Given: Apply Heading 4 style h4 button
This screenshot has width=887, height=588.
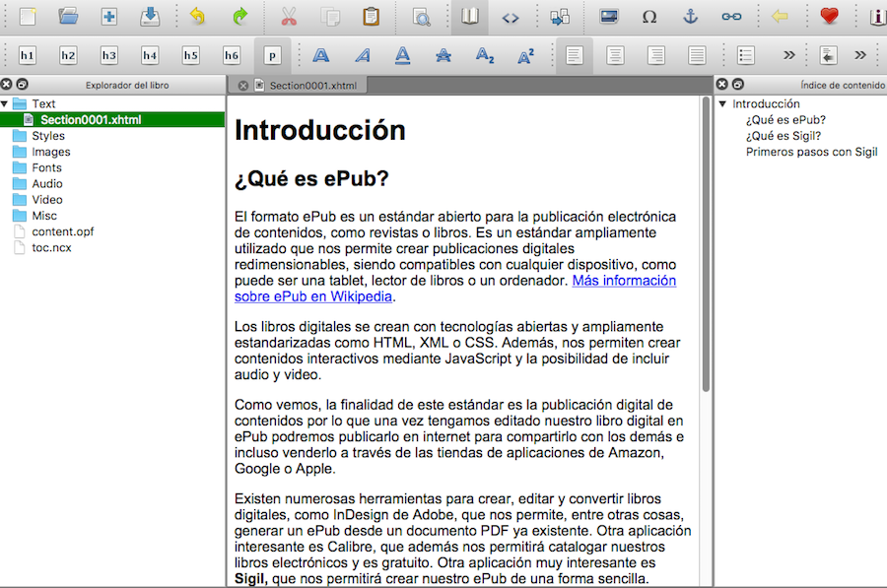Looking at the screenshot, I should coord(150,55).
